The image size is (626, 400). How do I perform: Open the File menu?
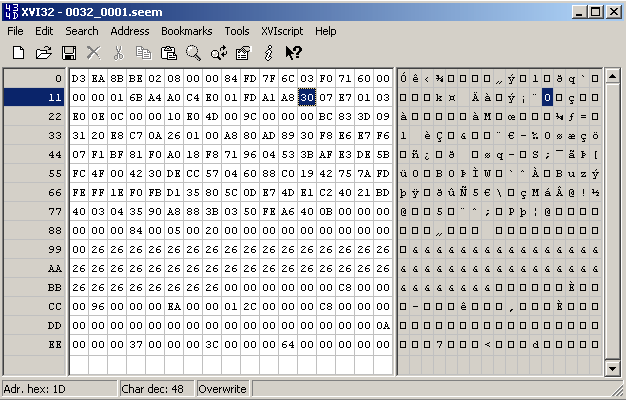point(15,31)
